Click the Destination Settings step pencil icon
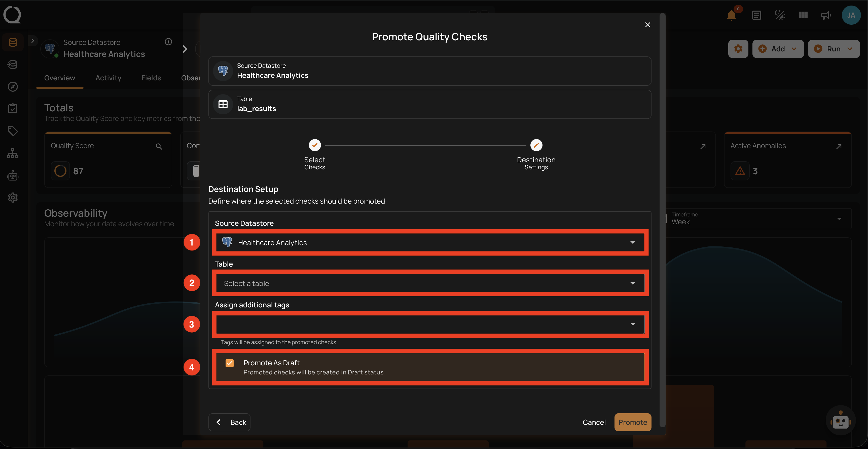 tap(536, 145)
